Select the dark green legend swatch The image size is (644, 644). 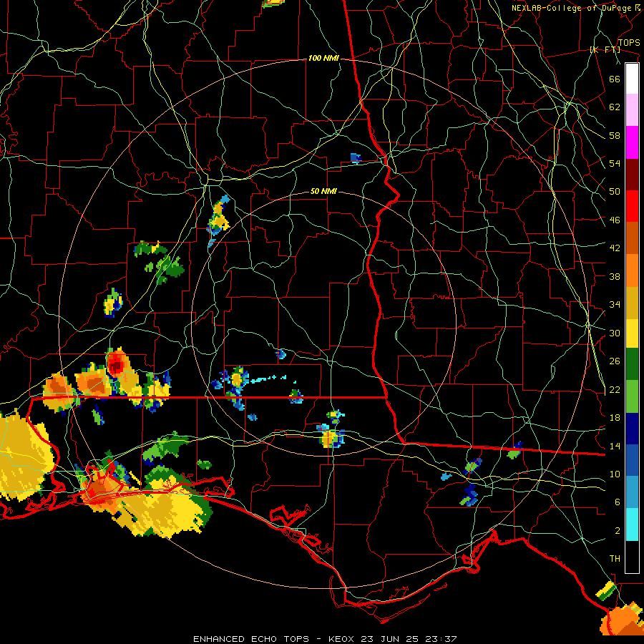pos(632,364)
